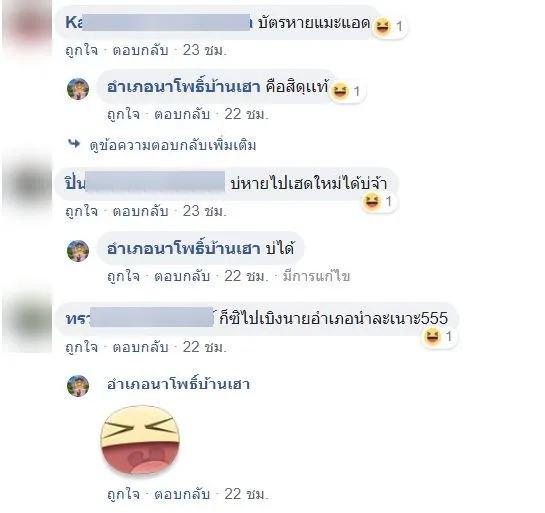Click 23 ชม. timestamp under first comment
Viewport: 545px width, 513px height.
(x=205, y=50)
